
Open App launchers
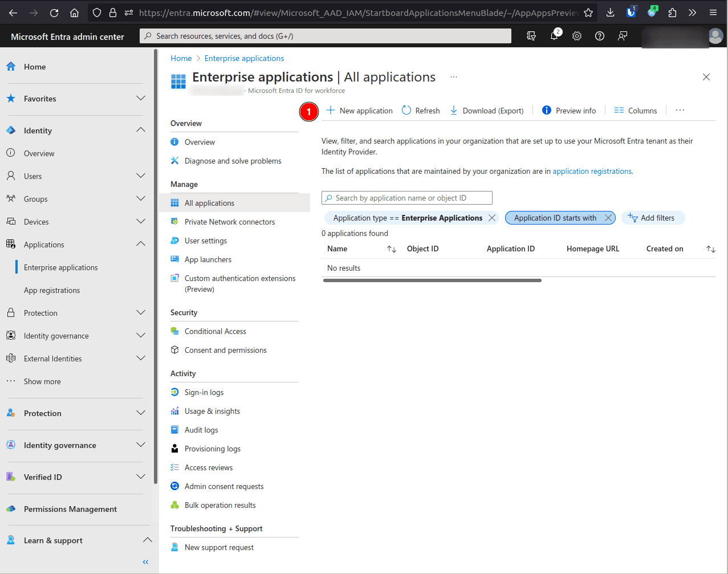click(x=208, y=259)
